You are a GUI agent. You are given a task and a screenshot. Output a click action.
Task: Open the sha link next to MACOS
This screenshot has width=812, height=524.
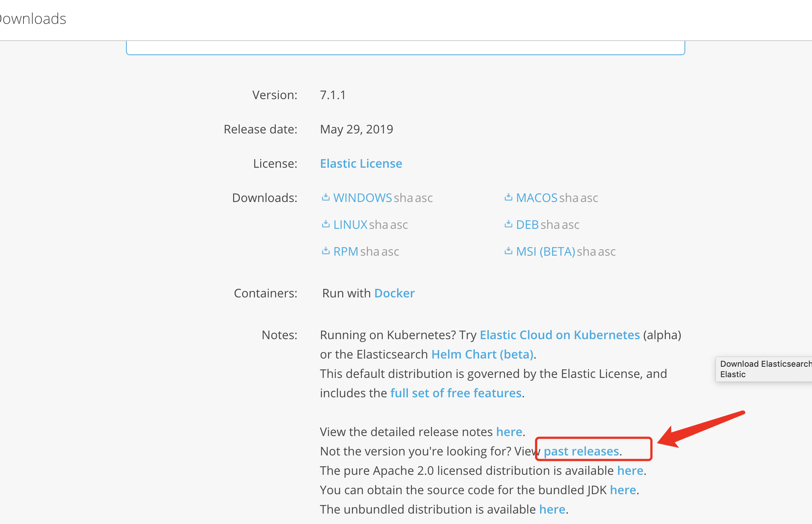(x=569, y=198)
